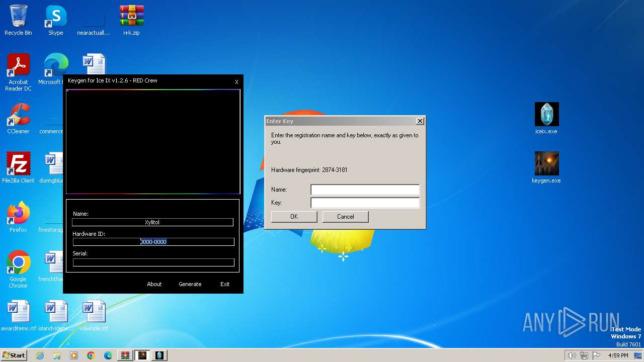The height and width of the screenshot is (362, 644).
Task: Switch to WinRAR taskbar button
Action: pyautogui.click(x=125, y=355)
